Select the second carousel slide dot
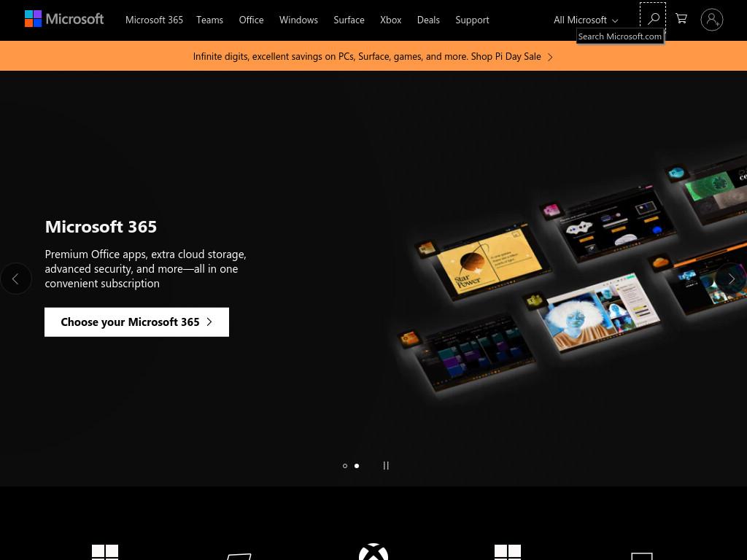The width and height of the screenshot is (747, 560). coord(357,466)
